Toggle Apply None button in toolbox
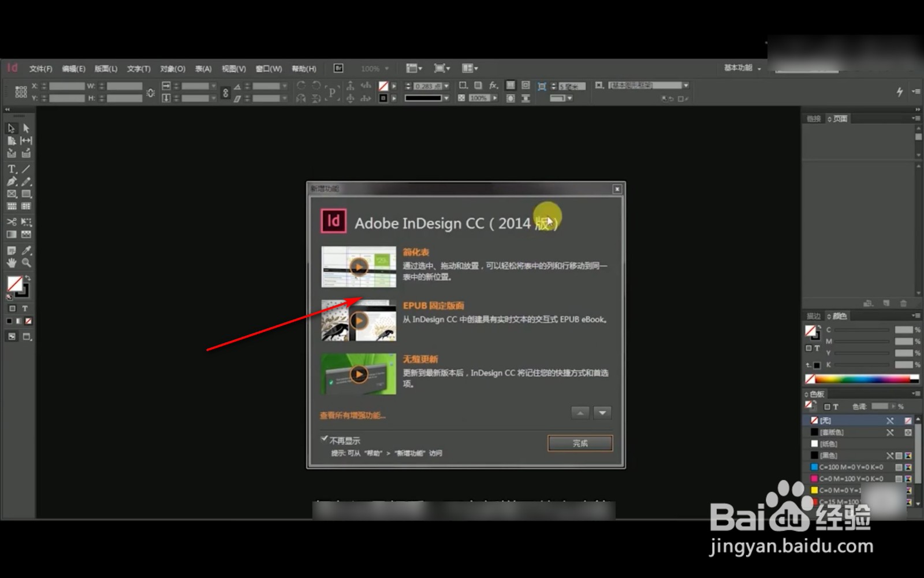 pos(28,321)
